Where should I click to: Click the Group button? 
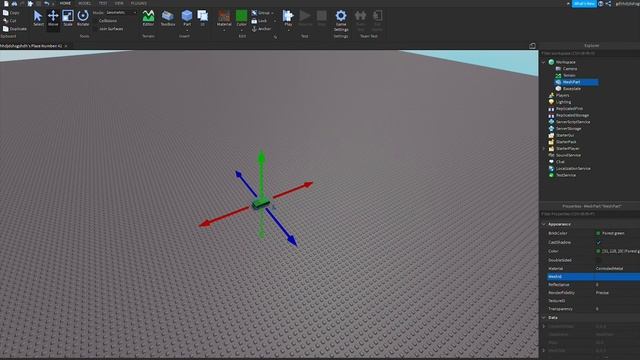261,13
